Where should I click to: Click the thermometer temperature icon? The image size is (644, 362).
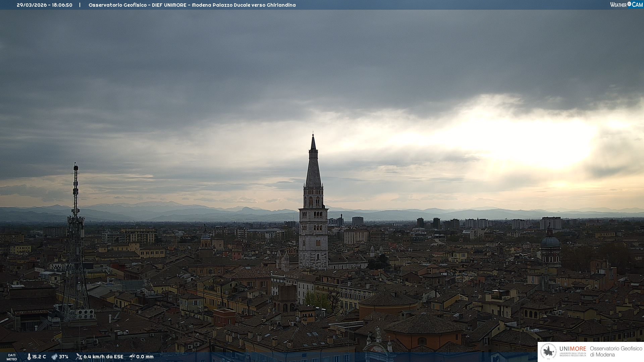29,357
